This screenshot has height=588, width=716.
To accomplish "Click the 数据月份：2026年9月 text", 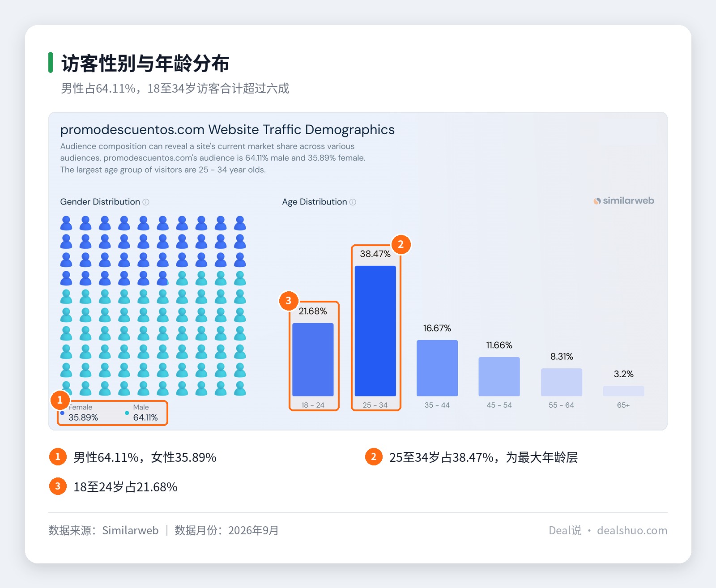I will pyautogui.click(x=226, y=530).
